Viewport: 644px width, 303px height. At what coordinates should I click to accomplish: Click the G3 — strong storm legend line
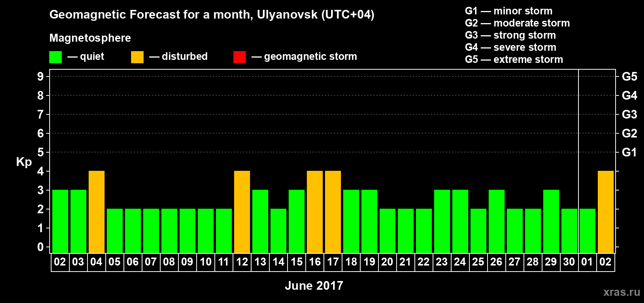[x=511, y=35]
